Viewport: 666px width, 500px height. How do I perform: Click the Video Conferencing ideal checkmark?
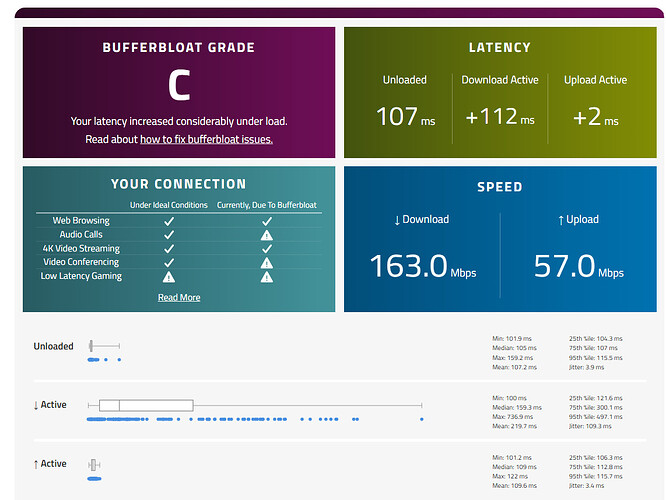pyautogui.click(x=169, y=263)
